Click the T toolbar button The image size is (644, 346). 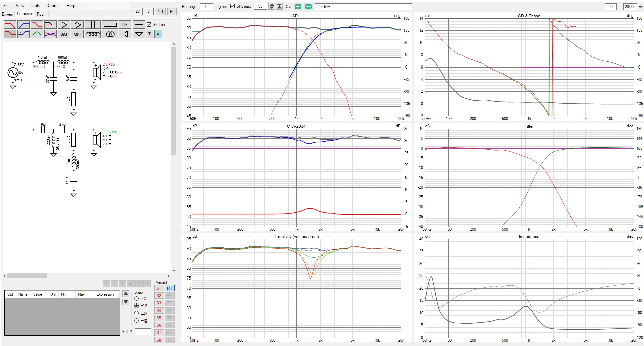click(x=150, y=34)
